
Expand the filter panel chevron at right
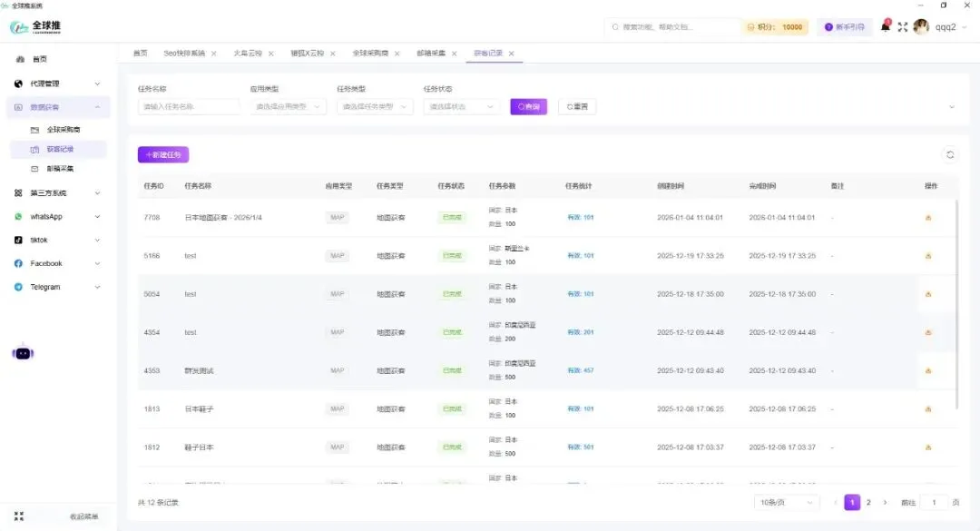pos(952,107)
